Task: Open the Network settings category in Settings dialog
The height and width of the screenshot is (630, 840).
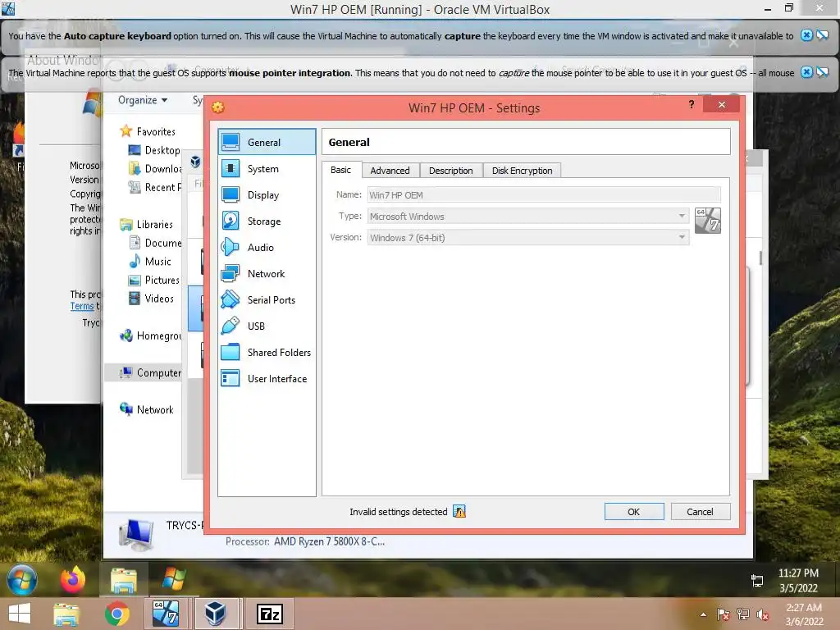Action: tap(267, 274)
